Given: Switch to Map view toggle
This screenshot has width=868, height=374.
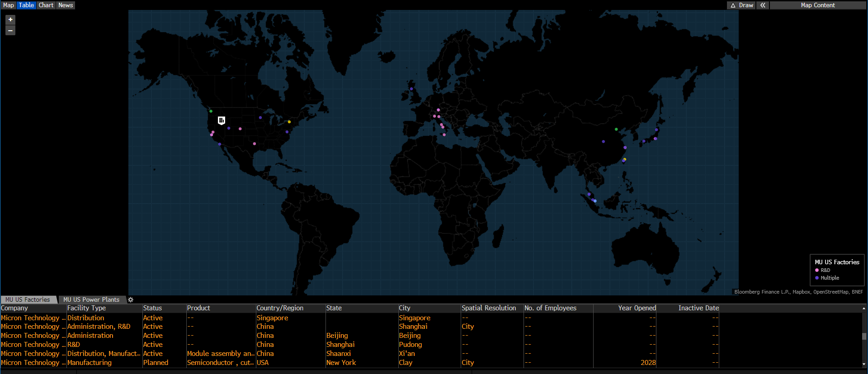Looking at the screenshot, I should (x=9, y=5).
